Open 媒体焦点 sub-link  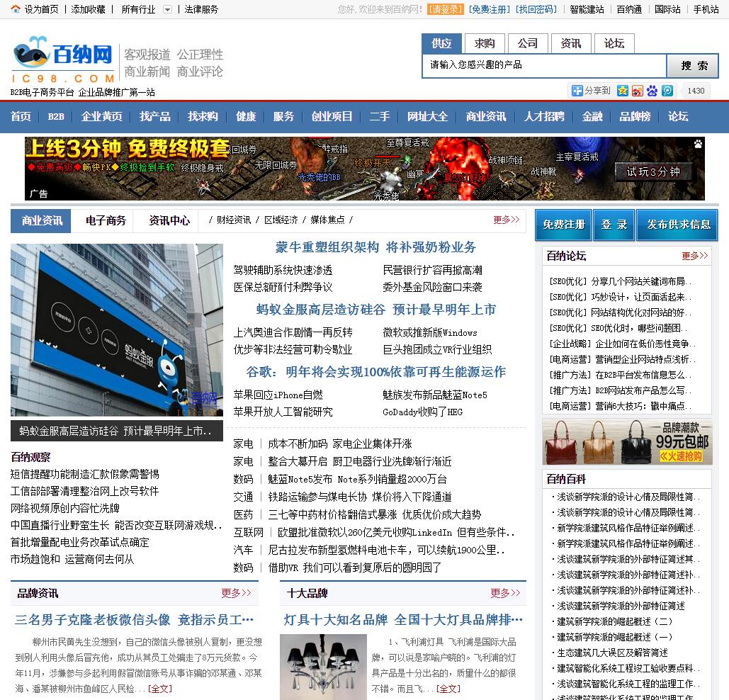327,220
